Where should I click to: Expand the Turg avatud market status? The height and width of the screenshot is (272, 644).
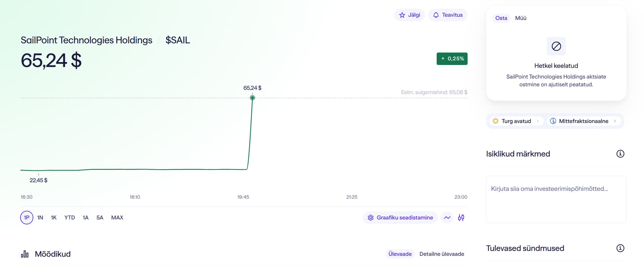[x=516, y=121]
